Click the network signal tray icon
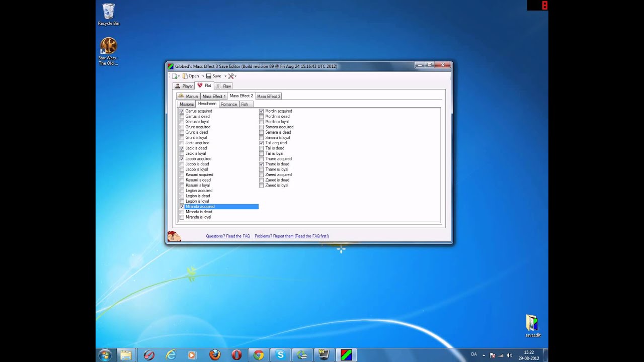 [501, 355]
